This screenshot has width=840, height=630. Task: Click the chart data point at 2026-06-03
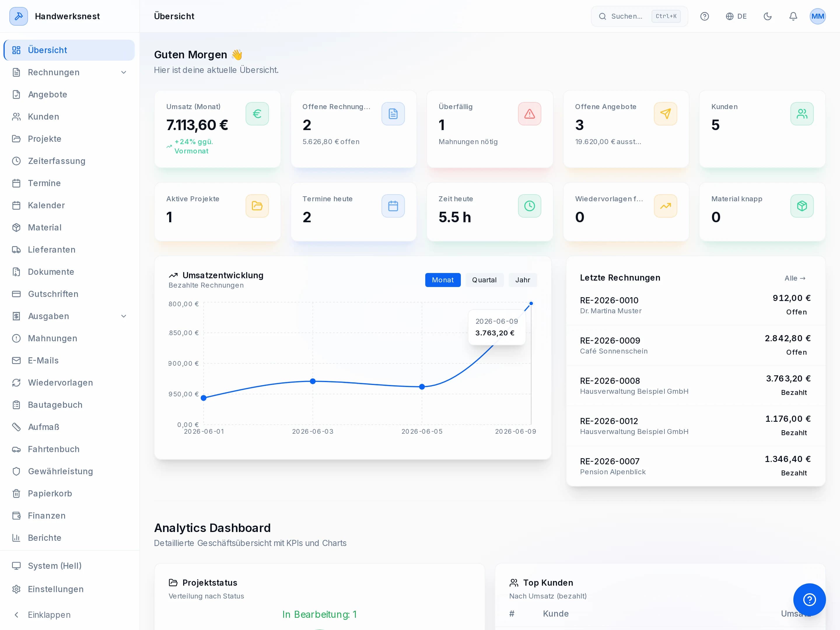313,381
